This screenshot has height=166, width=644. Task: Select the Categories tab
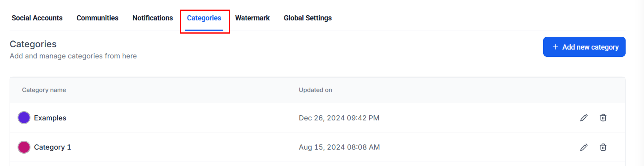click(204, 18)
